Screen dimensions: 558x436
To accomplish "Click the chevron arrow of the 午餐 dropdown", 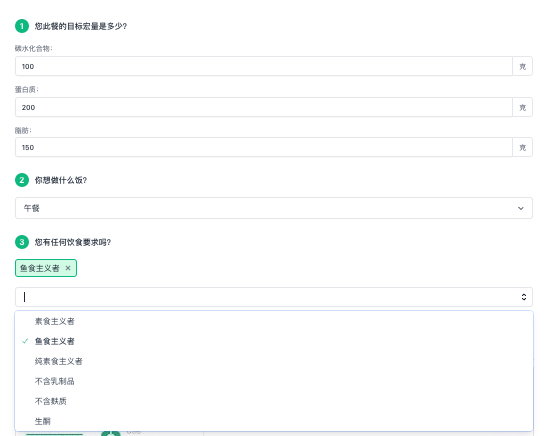I will point(521,208).
